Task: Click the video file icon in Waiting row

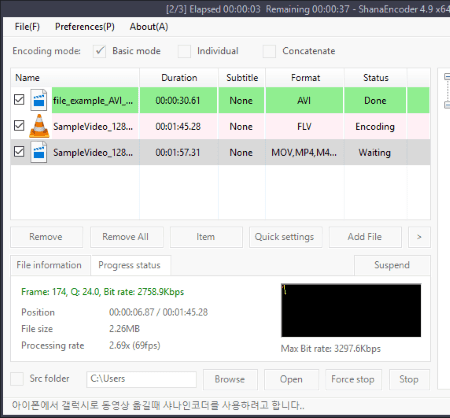Action: pos(39,152)
